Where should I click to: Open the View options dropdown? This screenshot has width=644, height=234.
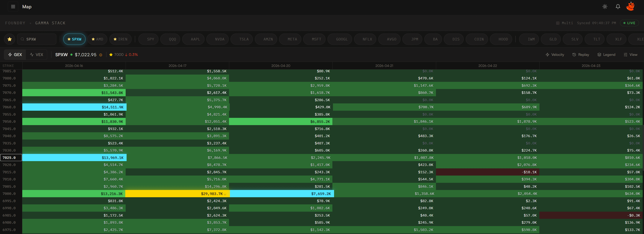click(630, 55)
